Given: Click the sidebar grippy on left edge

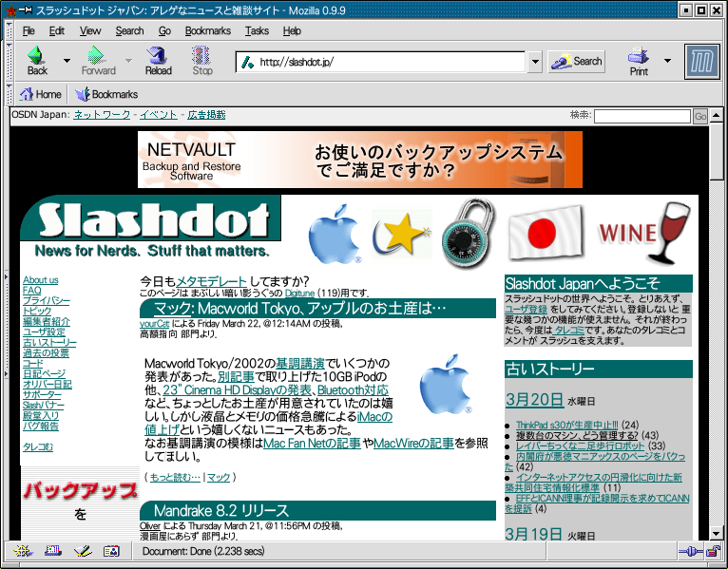Looking at the screenshot, I should tap(6, 325).
